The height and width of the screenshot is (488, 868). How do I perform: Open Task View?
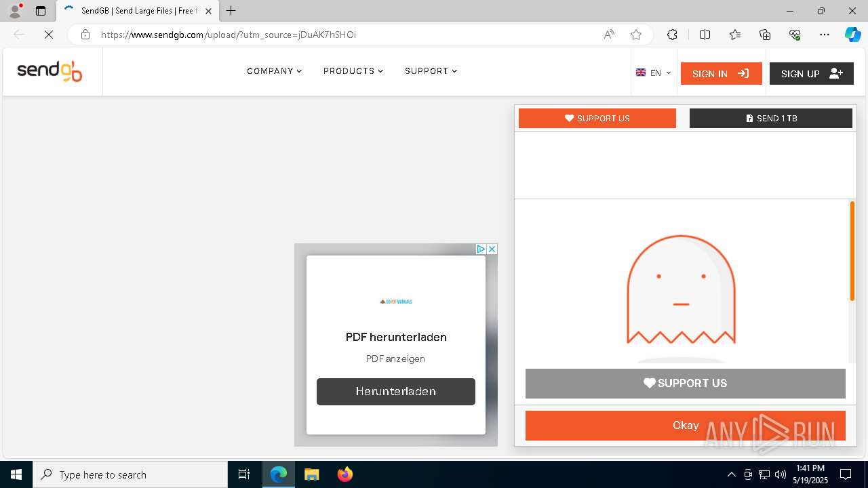coord(244,474)
